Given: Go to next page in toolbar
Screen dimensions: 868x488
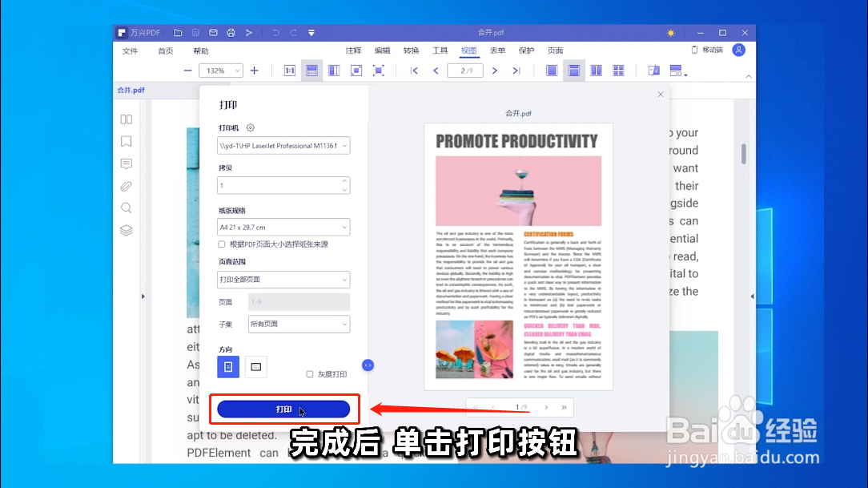Looking at the screenshot, I should pyautogui.click(x=494, y=71).
